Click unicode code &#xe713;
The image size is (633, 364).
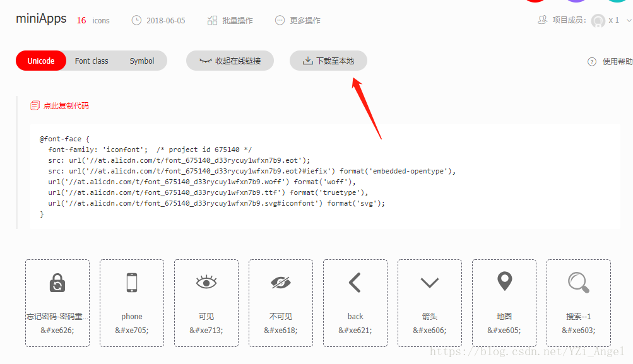click(206, 331)
